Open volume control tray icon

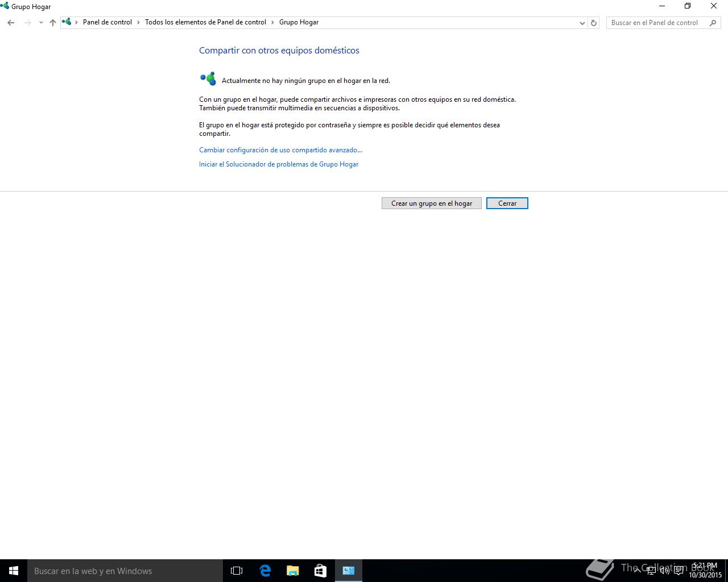tap(665, 571)
